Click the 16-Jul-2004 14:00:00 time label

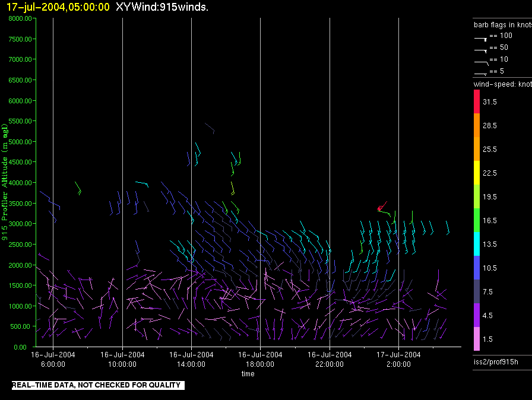(x=191, y=359)
